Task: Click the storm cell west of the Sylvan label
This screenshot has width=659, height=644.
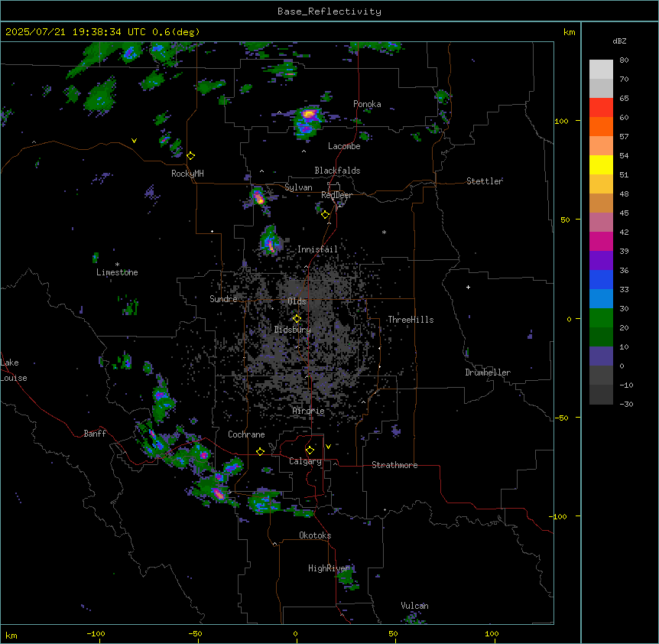Action: coord(258,197)
